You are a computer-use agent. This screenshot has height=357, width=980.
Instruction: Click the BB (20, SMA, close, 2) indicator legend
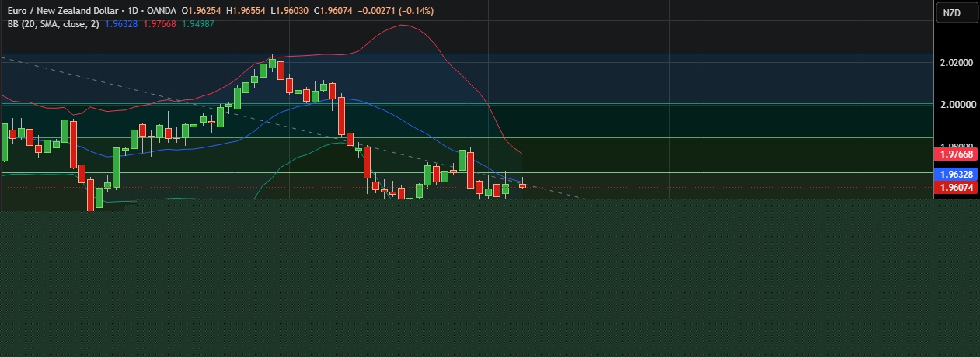(x=52, y=24)
